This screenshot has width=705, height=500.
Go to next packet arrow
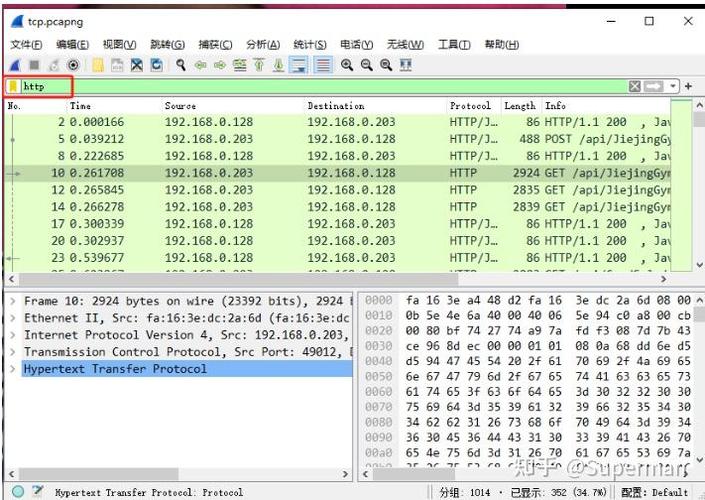coord(220,65)
